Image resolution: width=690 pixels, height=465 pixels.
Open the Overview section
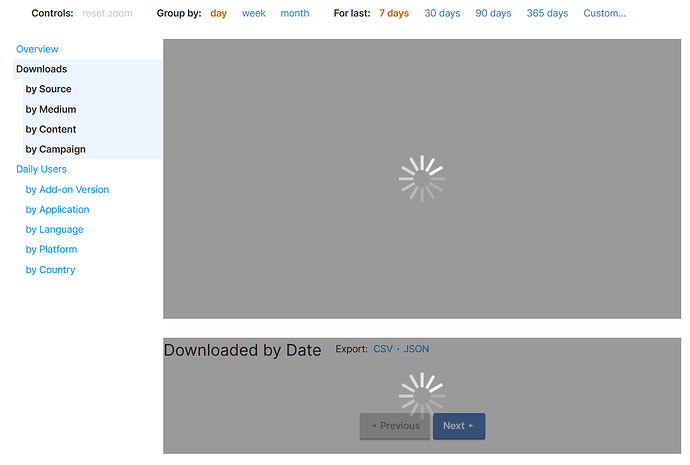pos(37,49)
